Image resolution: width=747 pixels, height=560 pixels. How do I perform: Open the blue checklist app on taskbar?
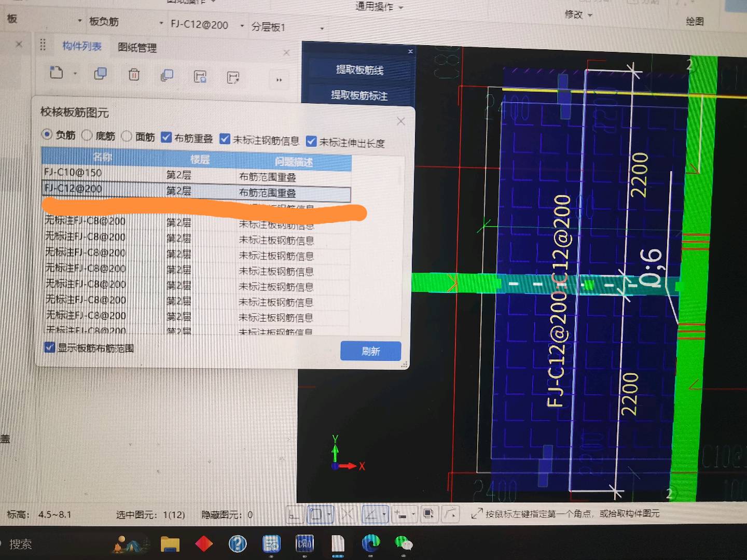click(x=271, y=543)
